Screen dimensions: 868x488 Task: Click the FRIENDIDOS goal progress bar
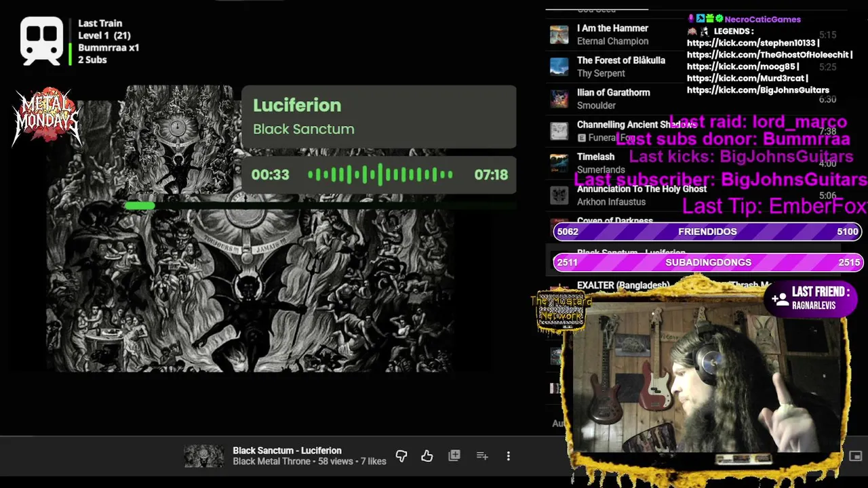tap(707, 231)
